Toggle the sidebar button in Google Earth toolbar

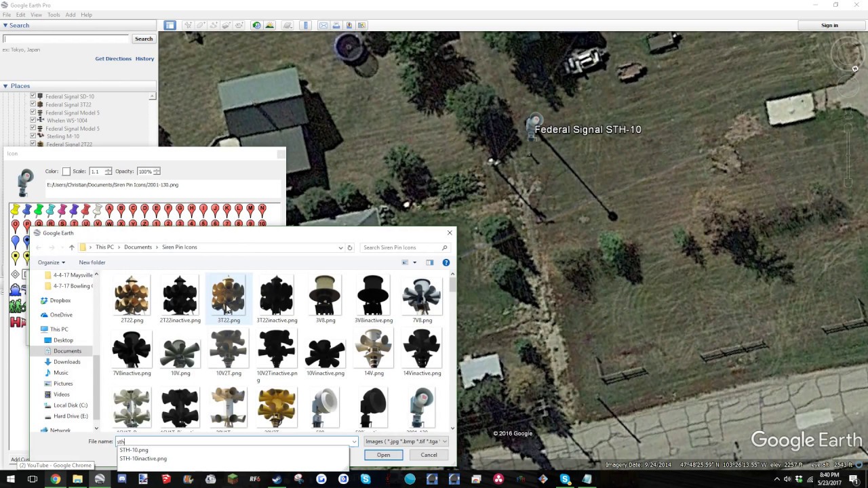170,25
